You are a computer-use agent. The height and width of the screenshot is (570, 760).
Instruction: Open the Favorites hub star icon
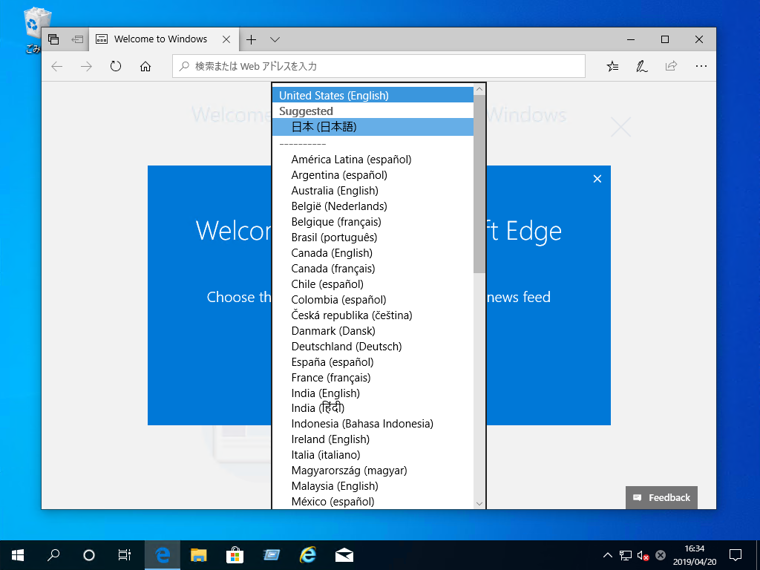[x=613, y=66]
